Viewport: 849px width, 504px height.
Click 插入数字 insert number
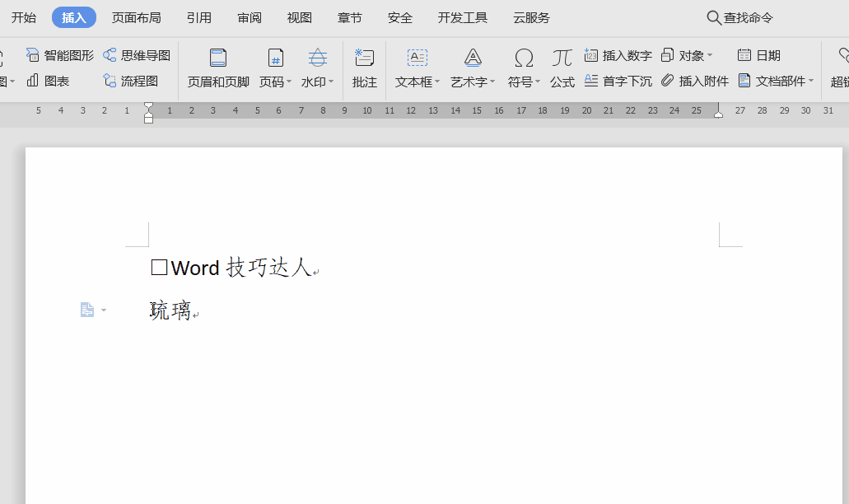click(x=618, y=55)
